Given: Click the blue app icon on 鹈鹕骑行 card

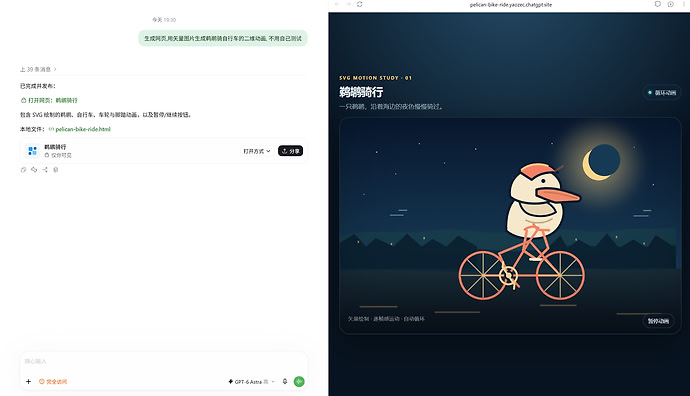Looking at the screenshot, I should pyautogui.click(x=32, y=151).
